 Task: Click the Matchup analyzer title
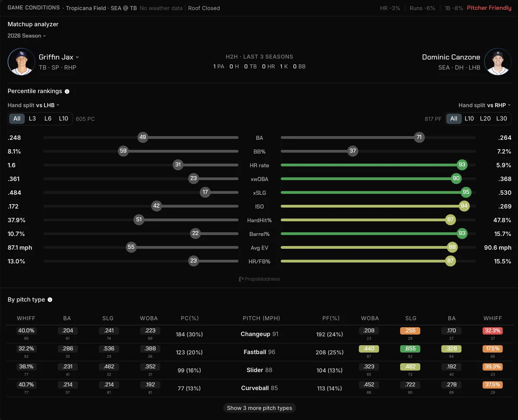click(x=33, y=24)
